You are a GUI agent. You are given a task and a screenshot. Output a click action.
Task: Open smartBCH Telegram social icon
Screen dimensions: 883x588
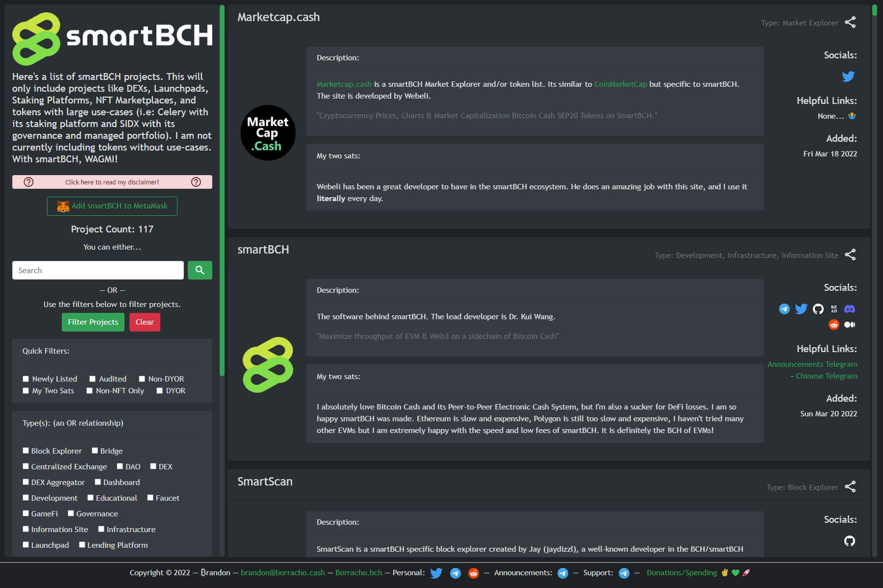pyautogui.click(x=784, y=309)
